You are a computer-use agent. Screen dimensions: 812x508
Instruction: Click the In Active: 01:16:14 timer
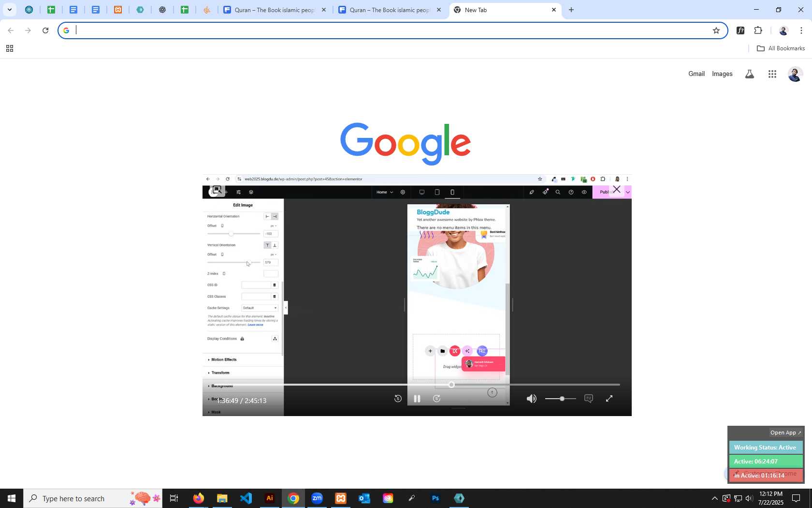[766, 476]
